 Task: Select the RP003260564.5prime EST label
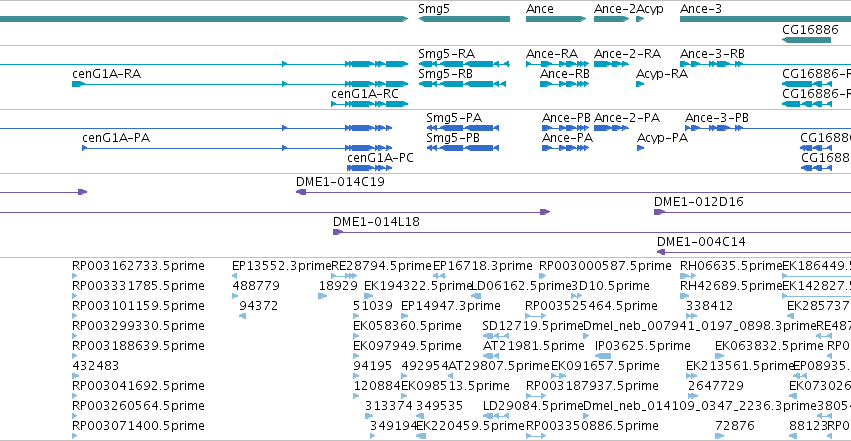tap(138, 406)
